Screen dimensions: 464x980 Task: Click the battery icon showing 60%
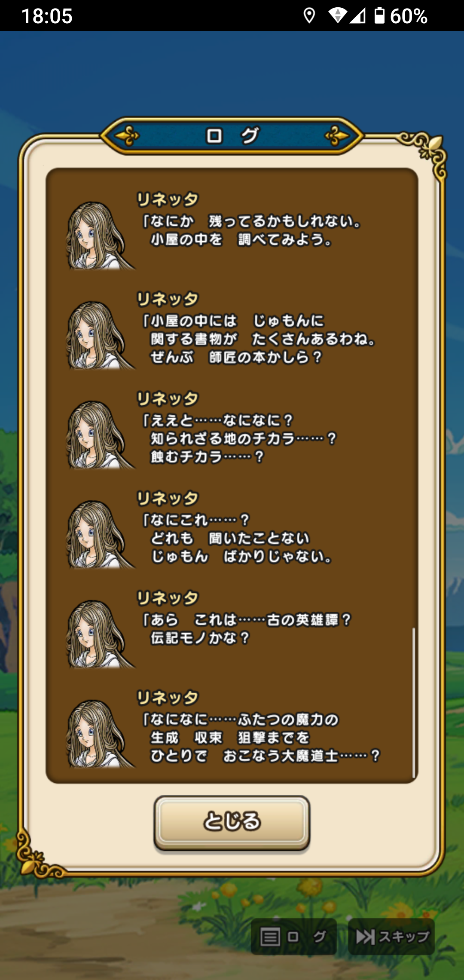(379, 15)
